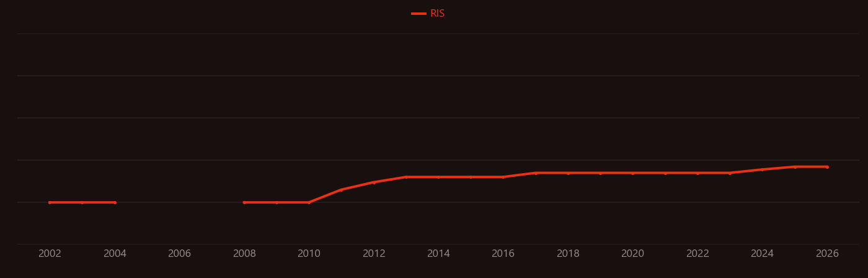
Task: Select the RIS data point at 2017
Action: pos(536,173)
